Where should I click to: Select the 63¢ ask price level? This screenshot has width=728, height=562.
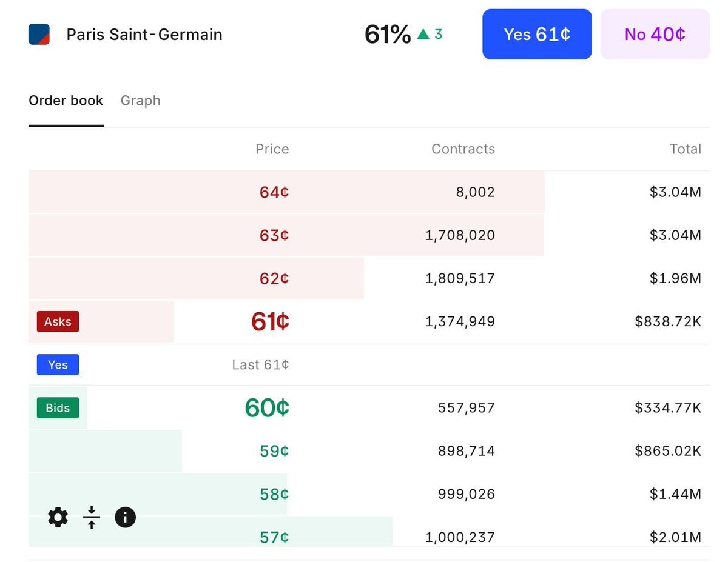point(274,235)
